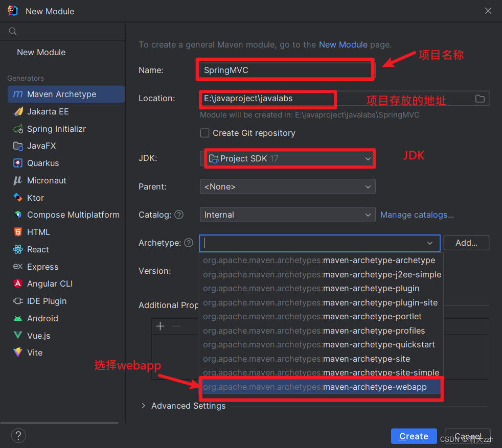Select Quarkus generator
Viewport: 502px width, 448px height.
66,163
